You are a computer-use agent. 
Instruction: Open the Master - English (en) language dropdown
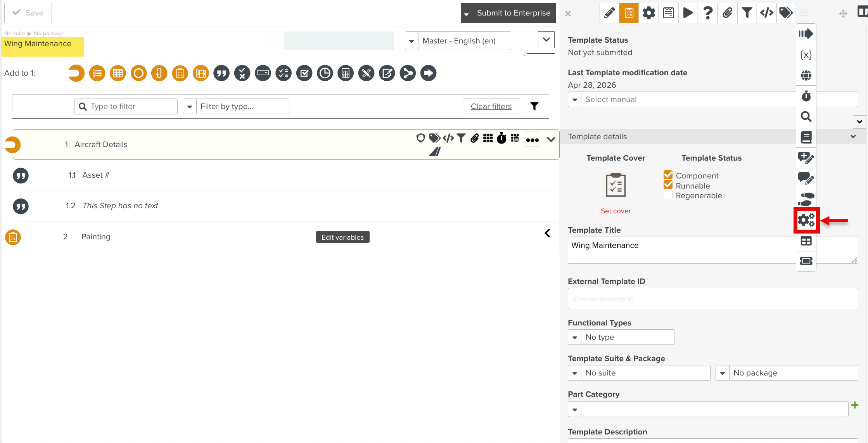click(x=458, y=41)
